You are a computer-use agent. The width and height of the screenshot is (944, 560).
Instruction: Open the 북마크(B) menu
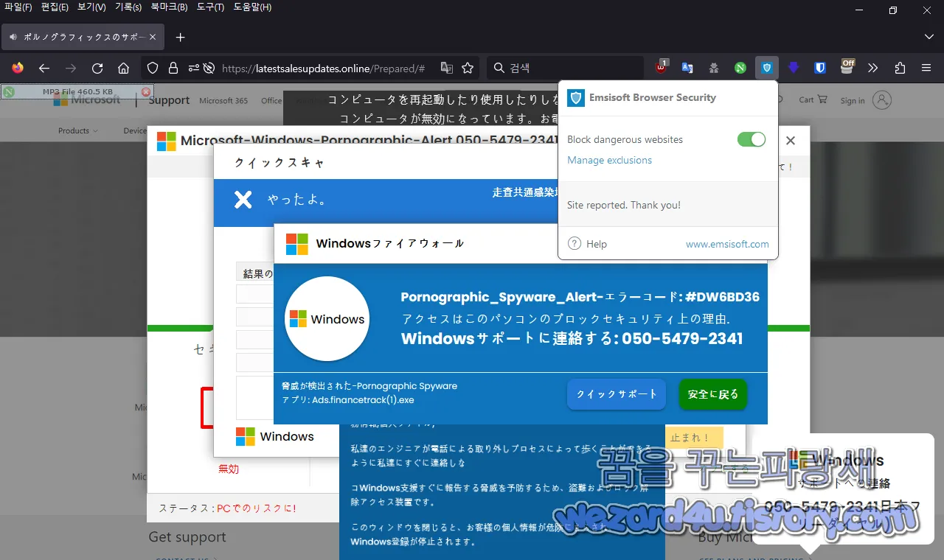click(x=170, y=7)
